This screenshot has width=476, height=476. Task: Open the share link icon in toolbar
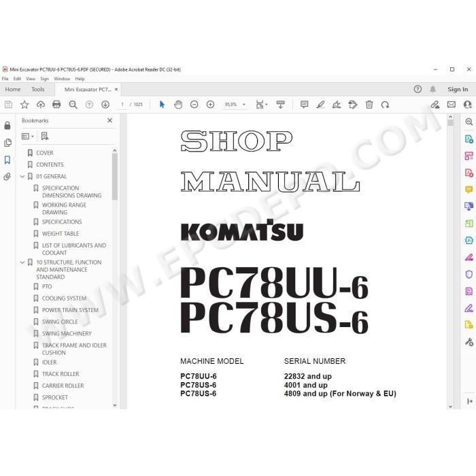pyautogui.click(x=435, y=105)
